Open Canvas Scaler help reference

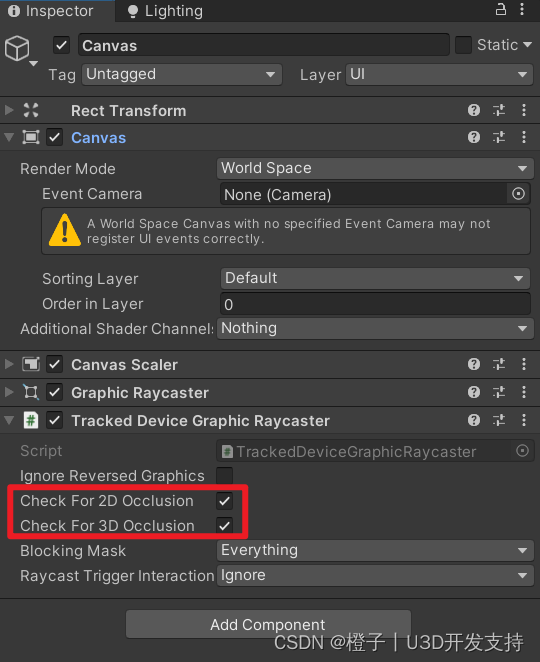pyautogui.click(x=474, y=364)
